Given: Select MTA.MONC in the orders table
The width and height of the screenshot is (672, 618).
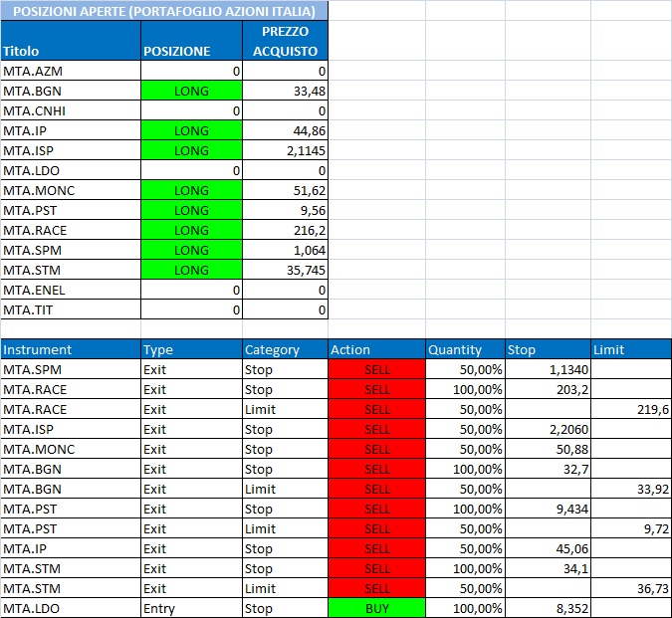Looking at the screenshot, I should (x=71, y=449).
